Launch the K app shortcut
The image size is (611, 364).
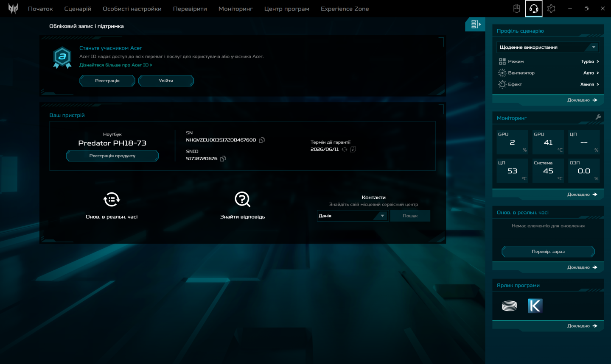coord(535,306)
